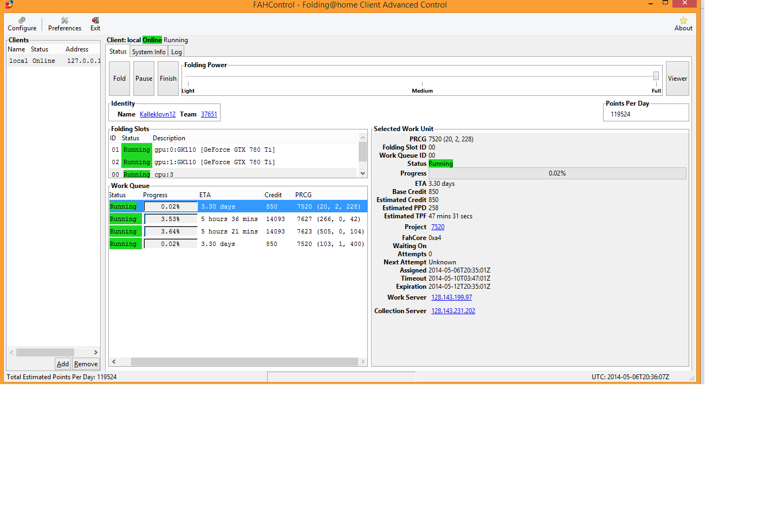This screenshot has height=532, width=777.
Task: Click the Add client button
Action: coord(63,364)
